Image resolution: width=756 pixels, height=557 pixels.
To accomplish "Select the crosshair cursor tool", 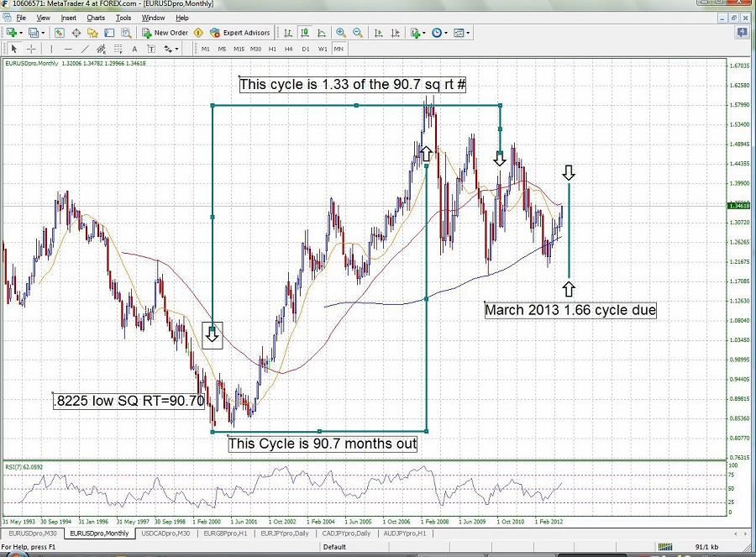I will coord(31,49).
